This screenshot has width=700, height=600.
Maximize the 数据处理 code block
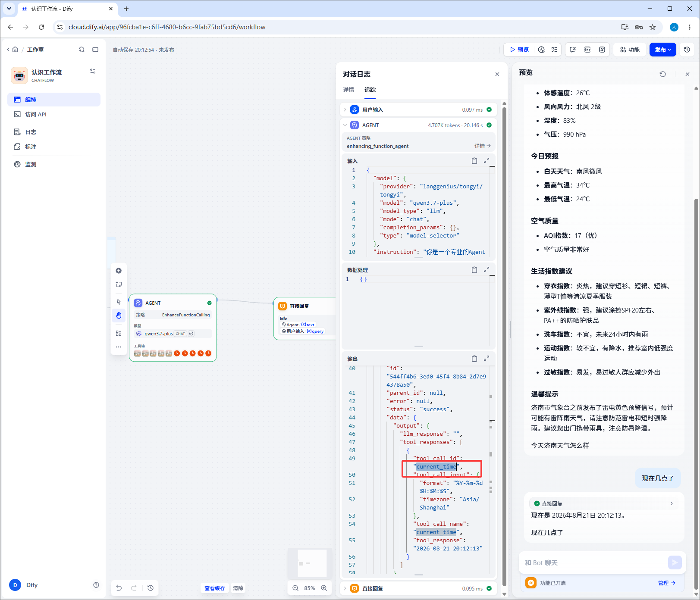pos(487,269)
